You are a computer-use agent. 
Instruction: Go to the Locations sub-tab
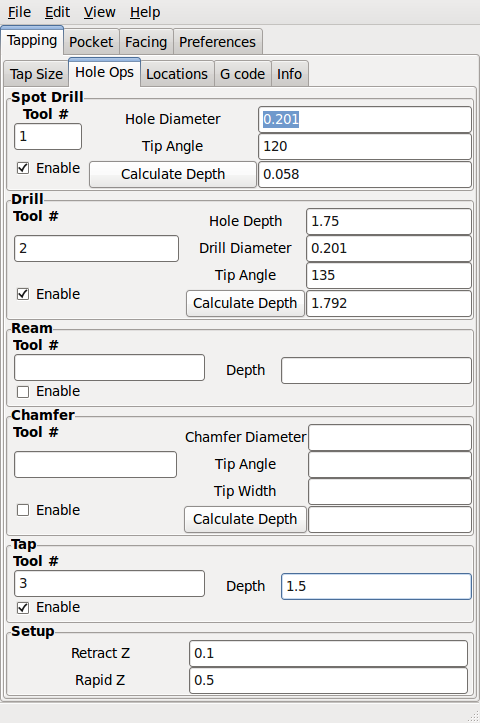[x=177, y=74]
